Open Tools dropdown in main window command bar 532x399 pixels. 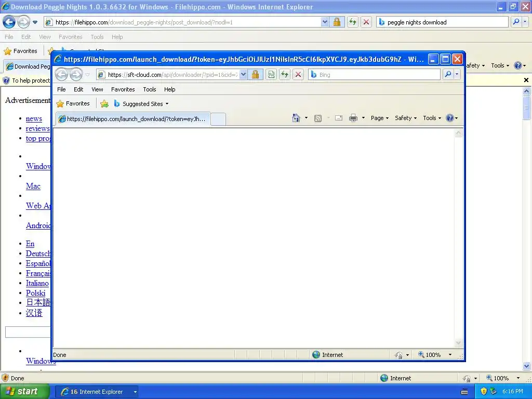tap(500, 65)
